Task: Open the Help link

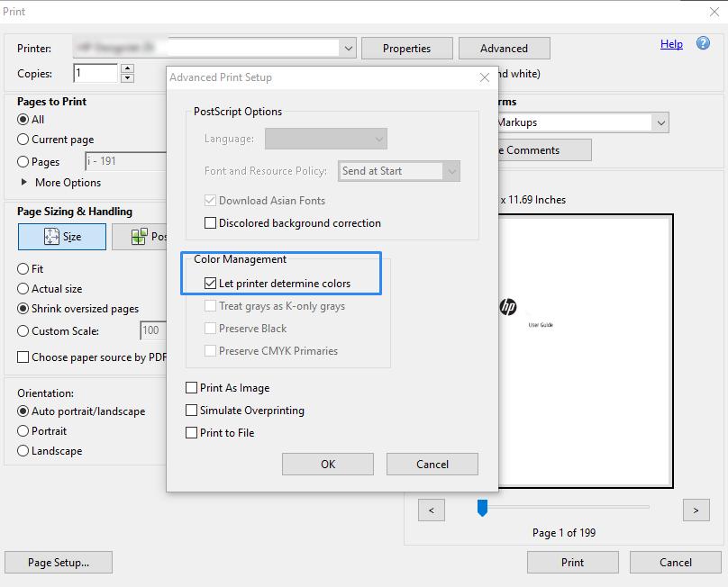Action: pyautogui.click(x=671, y=44)
